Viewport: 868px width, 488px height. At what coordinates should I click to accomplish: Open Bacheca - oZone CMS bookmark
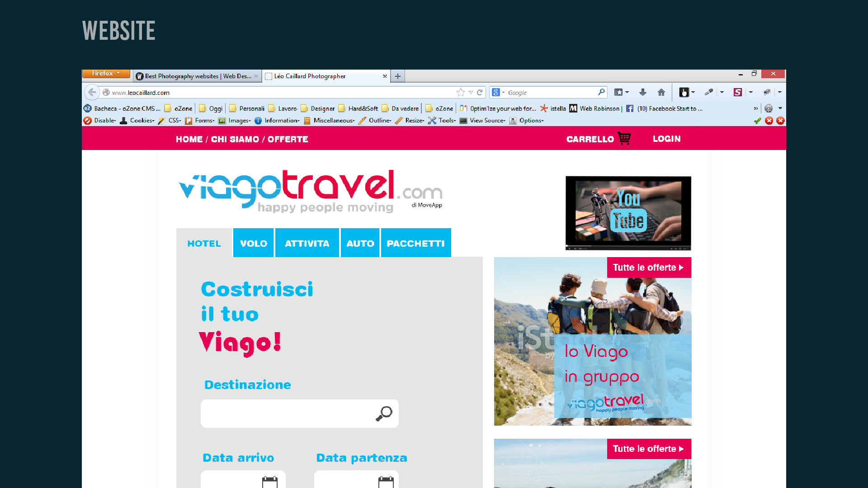(x=122, y=108)
